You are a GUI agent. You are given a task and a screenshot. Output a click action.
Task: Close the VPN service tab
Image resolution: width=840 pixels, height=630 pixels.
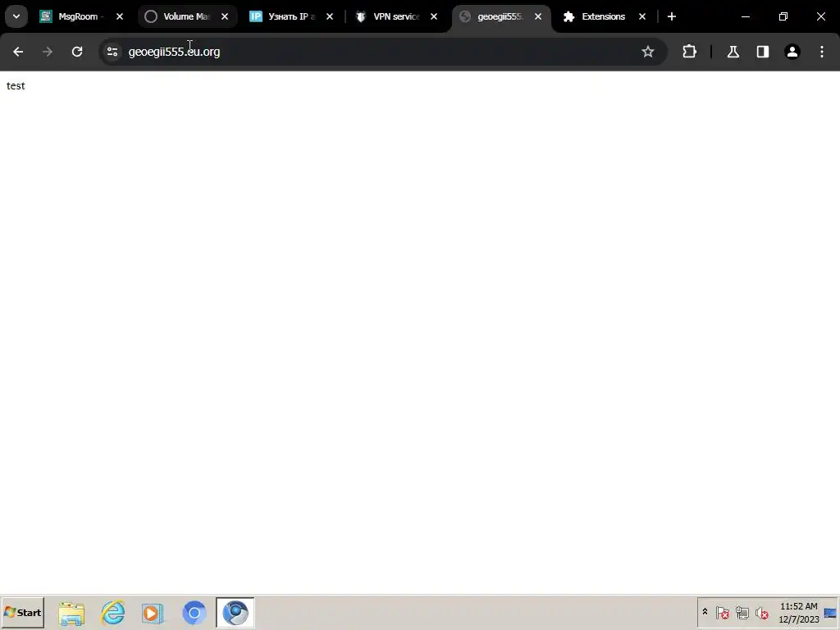pos(434,16)
